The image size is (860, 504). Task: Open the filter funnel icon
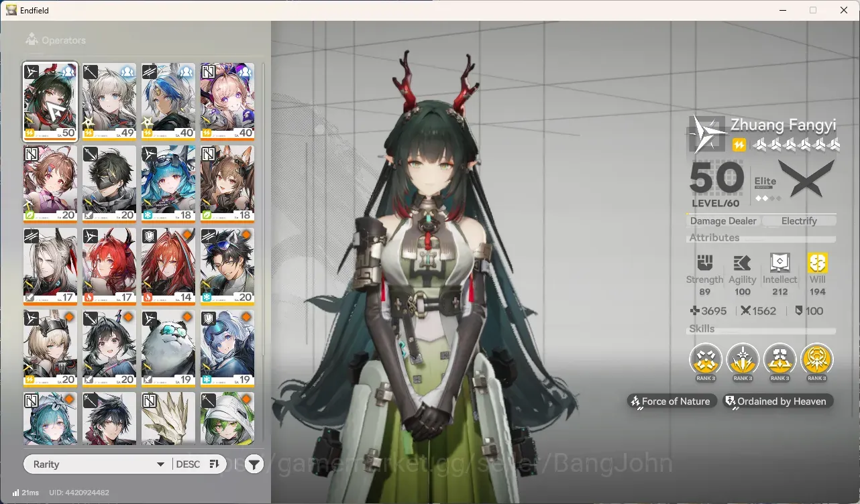pyautogui.click(x=254, y=464)
